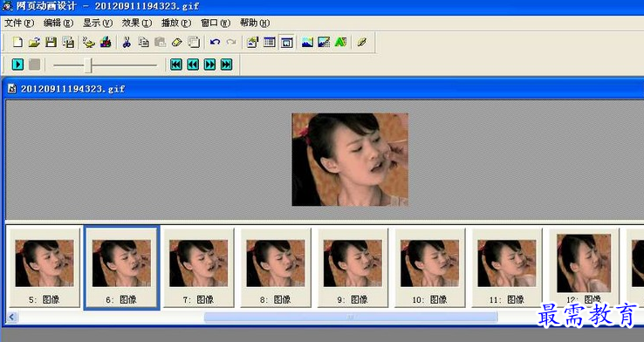Select frame thumbnail 8: 图像
644x342 pixels.
tap(276, 267)
